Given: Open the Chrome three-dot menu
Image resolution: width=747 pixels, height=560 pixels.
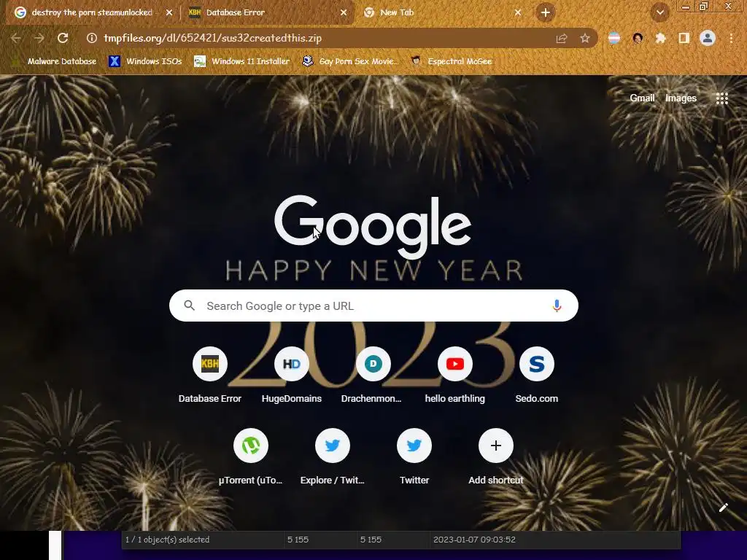Looking at the screenshot, I should [731, 38].
